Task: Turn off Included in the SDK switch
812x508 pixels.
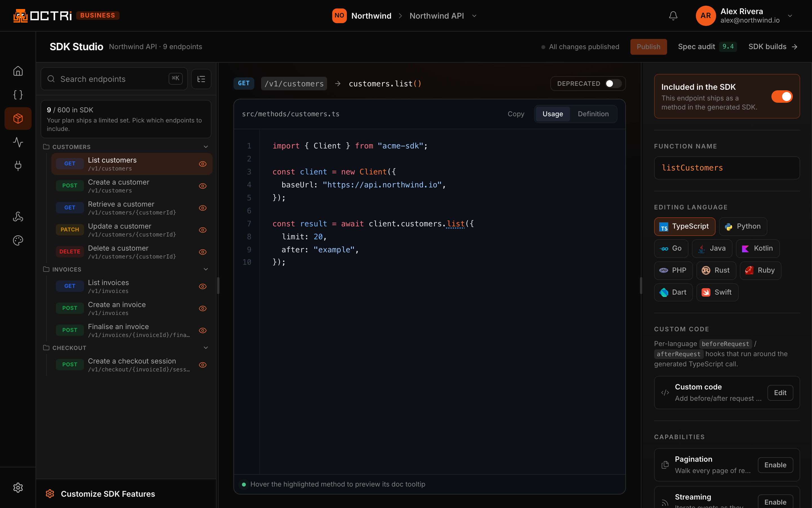Action: pos(782,97)
